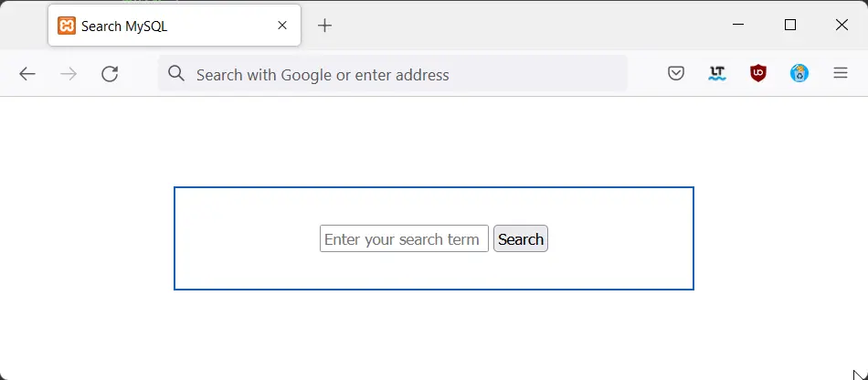Image resolution: width=868 pixels, height=380 pixels.
Task: Click the magnifier icon in the address bar
Action: click(x=176, y=73)
